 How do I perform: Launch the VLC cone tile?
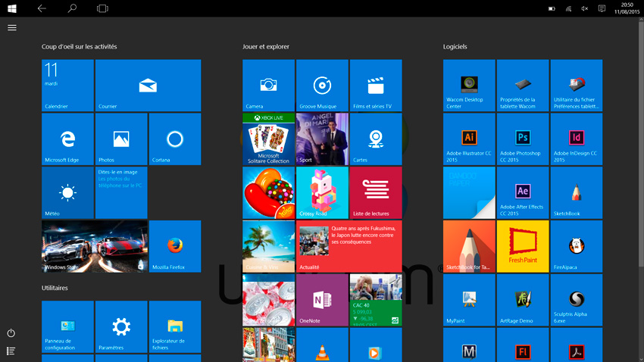[x=323, y=345]
